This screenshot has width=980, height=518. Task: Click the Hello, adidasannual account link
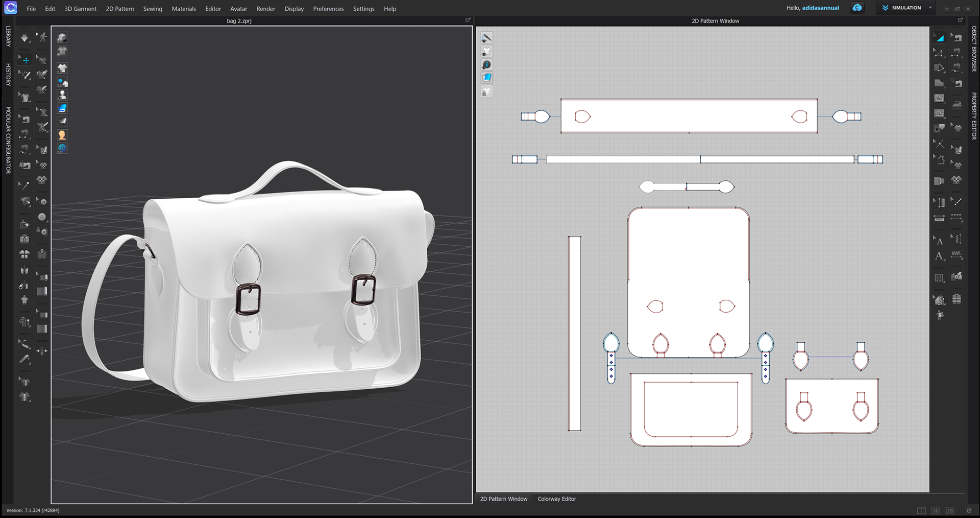[812, 8]
